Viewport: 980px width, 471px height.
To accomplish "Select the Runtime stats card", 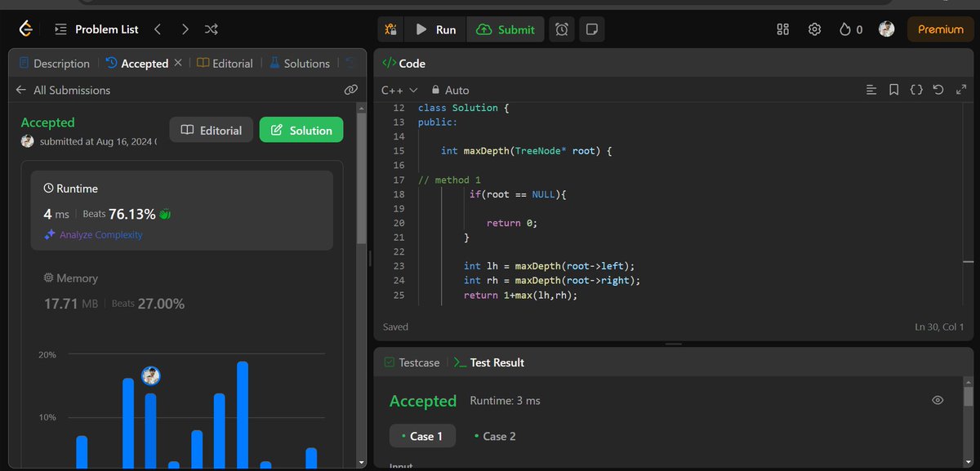I will pos(182,210).
